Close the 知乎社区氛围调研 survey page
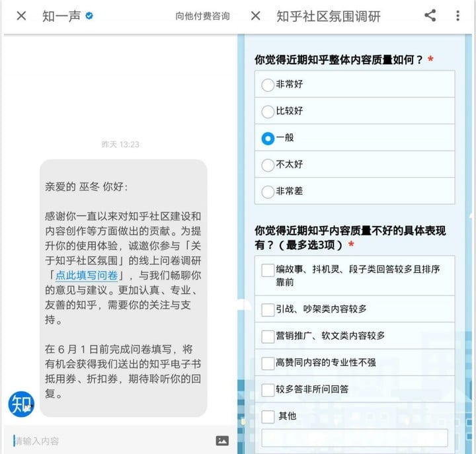The height and width of the screenshot is (454, 476). point(256,16)
